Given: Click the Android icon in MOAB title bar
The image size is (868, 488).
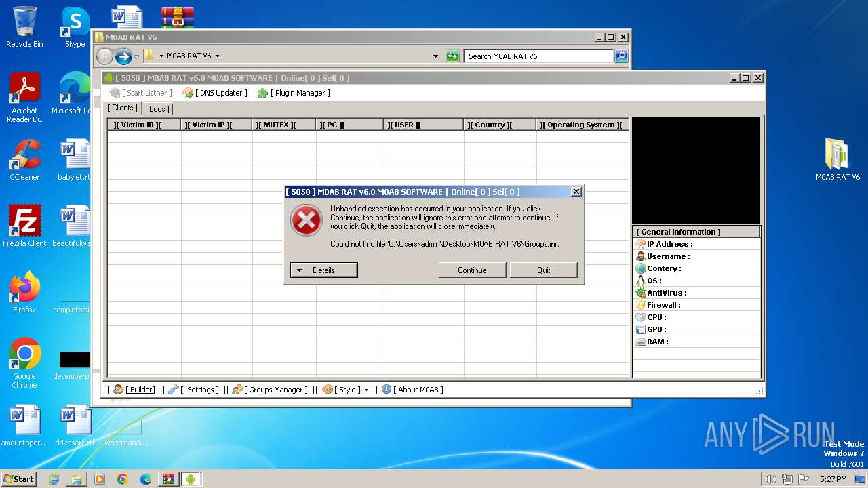Looking at the screenshot, I should pos(108,78).
